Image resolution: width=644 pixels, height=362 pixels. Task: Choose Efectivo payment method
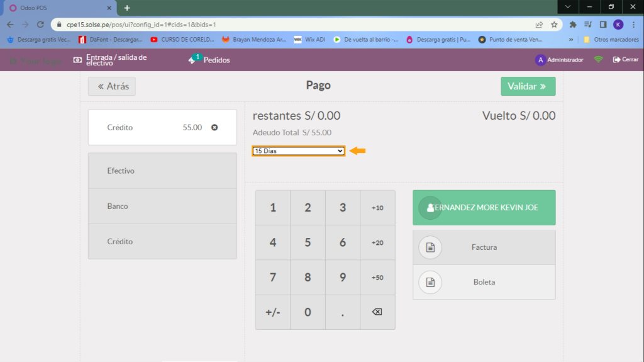pyautogui.click(x=162, y=171)
